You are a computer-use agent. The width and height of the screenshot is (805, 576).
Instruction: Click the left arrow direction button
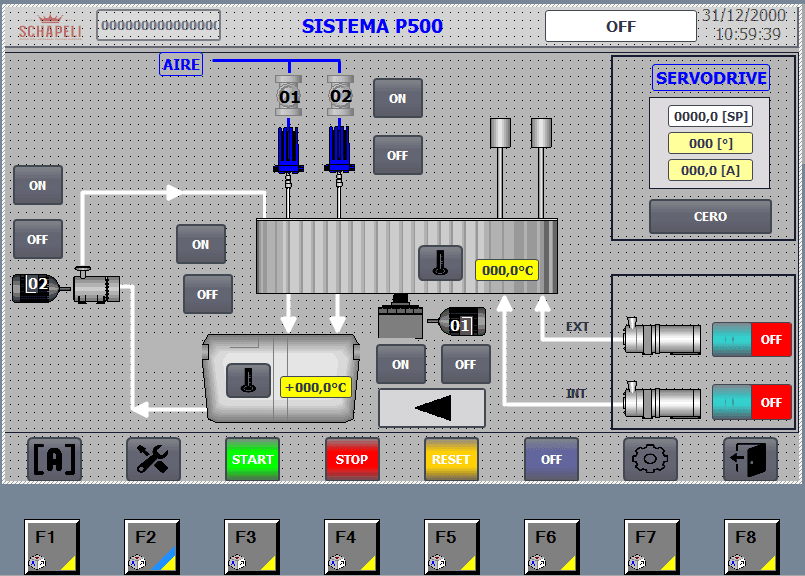432,408
